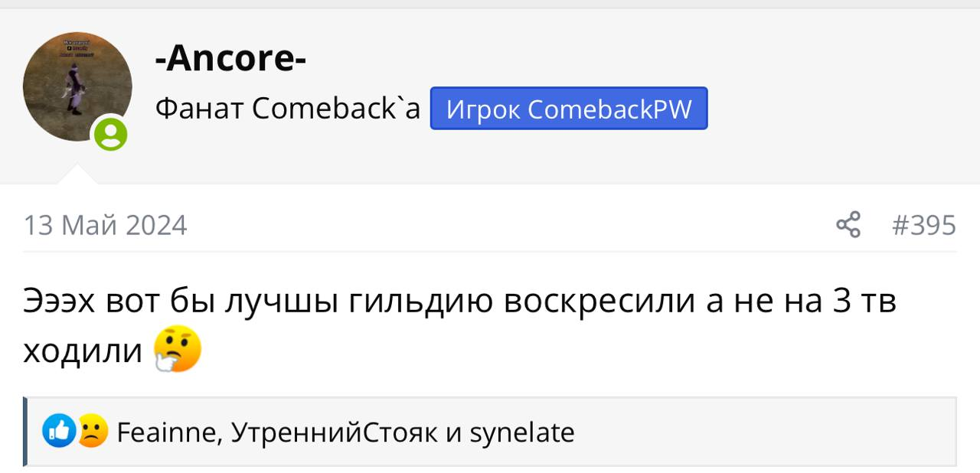Image resolution: width=980 pixels, height=473 pixels.
Task: Open the -Ancore- username profile link
Action: [x=230, y=57]
